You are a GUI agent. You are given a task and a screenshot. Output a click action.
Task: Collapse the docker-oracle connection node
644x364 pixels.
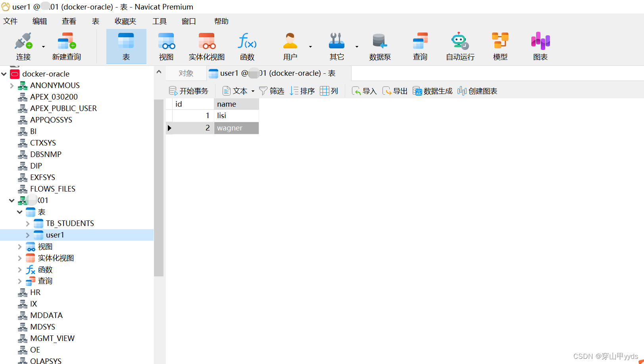[x=4, y=74]
